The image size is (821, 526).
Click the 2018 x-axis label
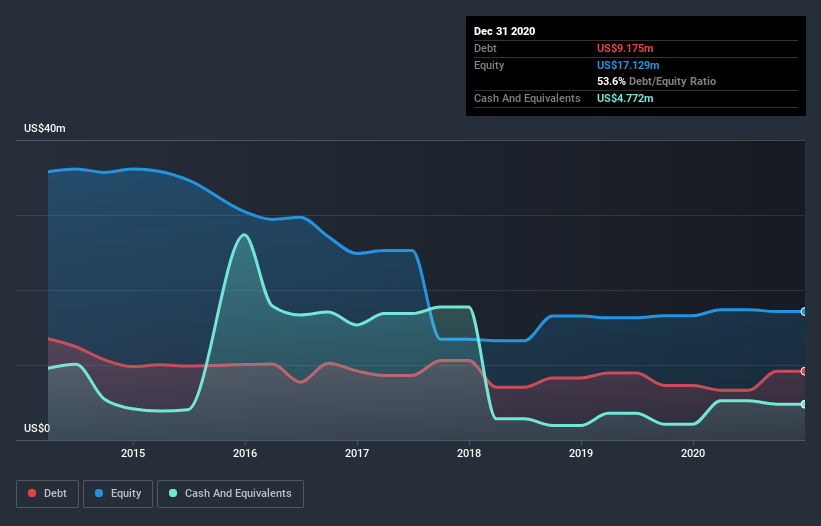[x=469, y=453]
